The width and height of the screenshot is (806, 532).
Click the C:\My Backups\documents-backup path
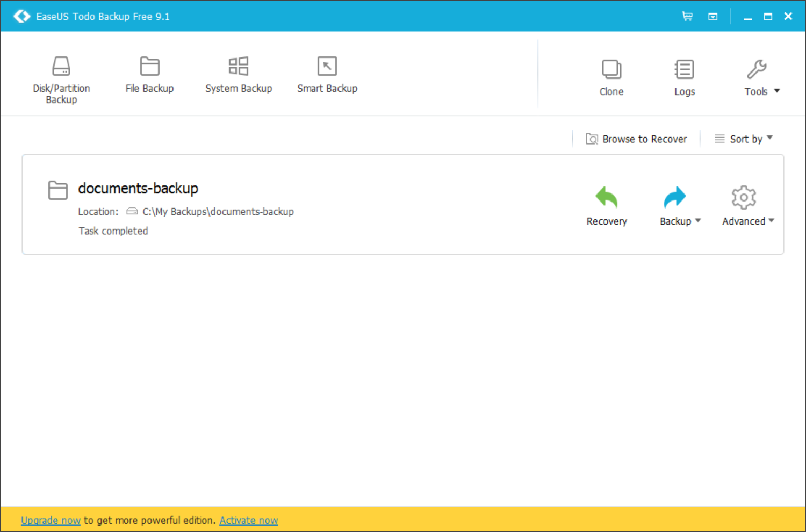(218, 212)
